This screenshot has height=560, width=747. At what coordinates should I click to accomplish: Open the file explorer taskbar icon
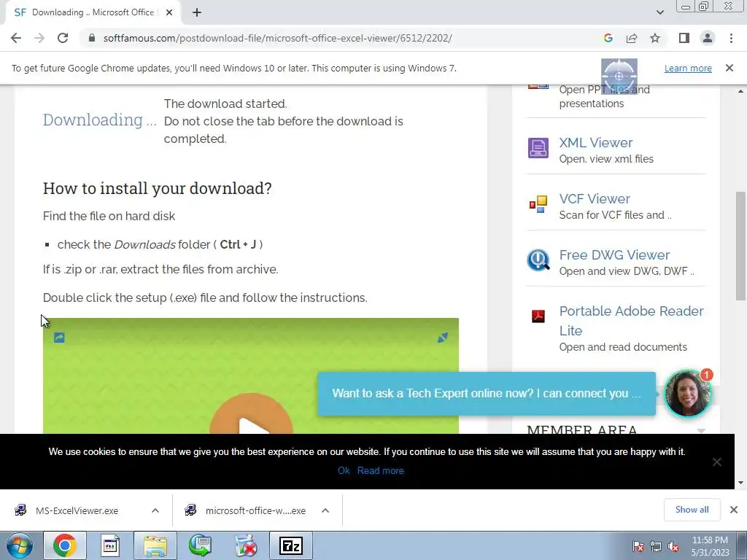click(x=155, y=545)
